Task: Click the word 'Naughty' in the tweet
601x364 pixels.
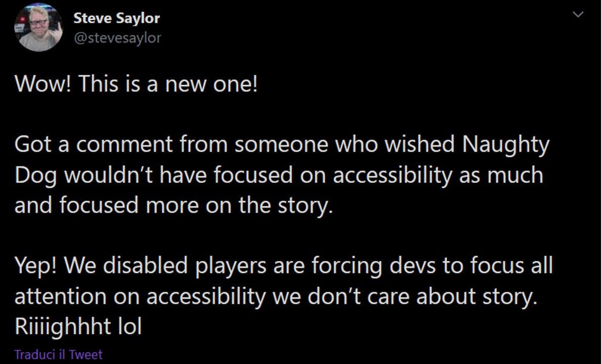Action: [x=505, y=146]
